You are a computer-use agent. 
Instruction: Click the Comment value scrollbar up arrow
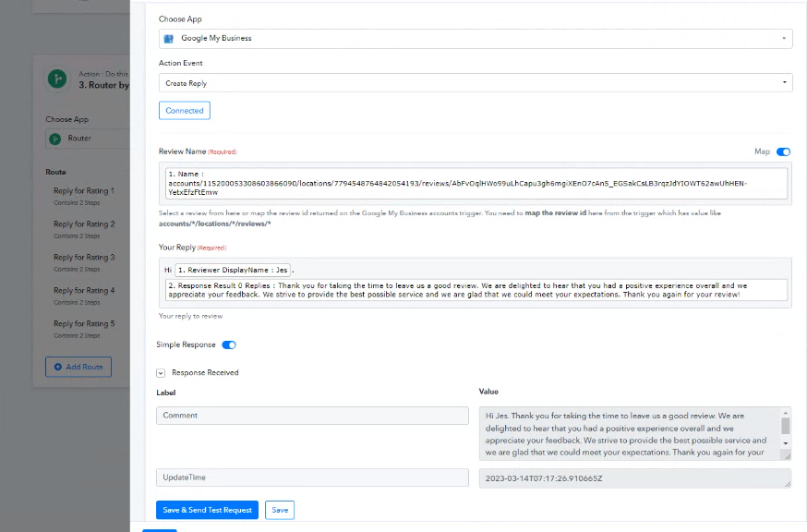pyautogui.click(x=786, y=413)
